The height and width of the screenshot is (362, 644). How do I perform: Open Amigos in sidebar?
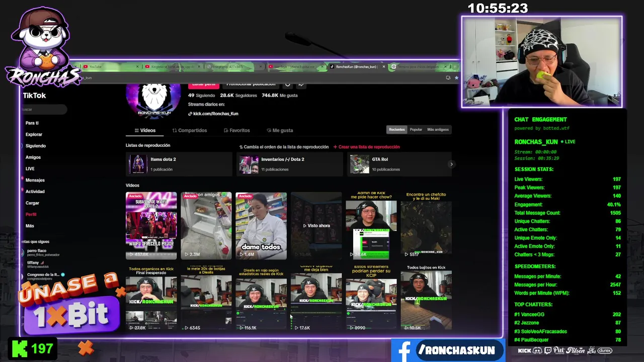pos(33,157)
